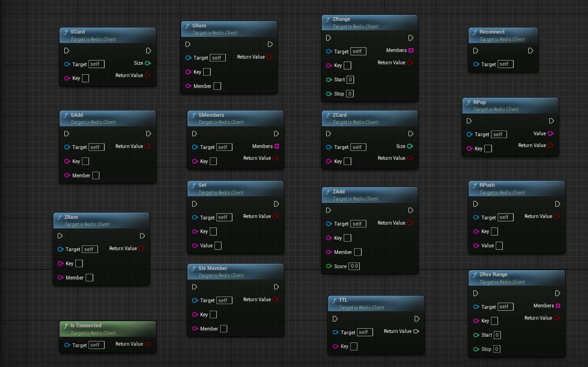Click the Score value field in ZAdd node
This screenshot has width=588, height=367.
pos(354,266)
